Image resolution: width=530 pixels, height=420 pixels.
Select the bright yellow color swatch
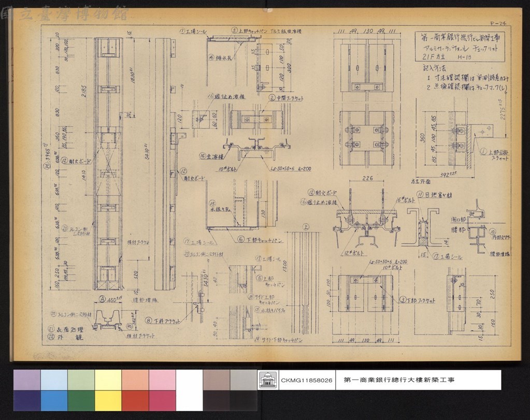pos(108,401)
